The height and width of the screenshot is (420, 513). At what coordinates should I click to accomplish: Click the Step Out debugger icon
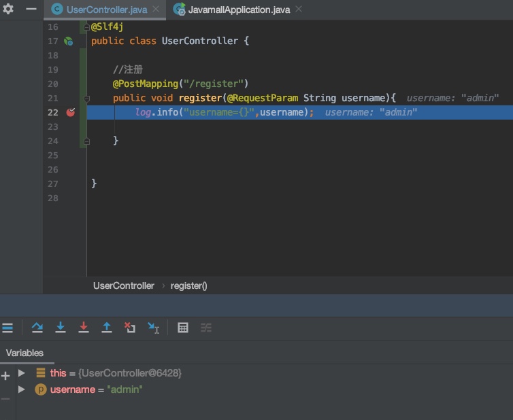click(107, 328)
